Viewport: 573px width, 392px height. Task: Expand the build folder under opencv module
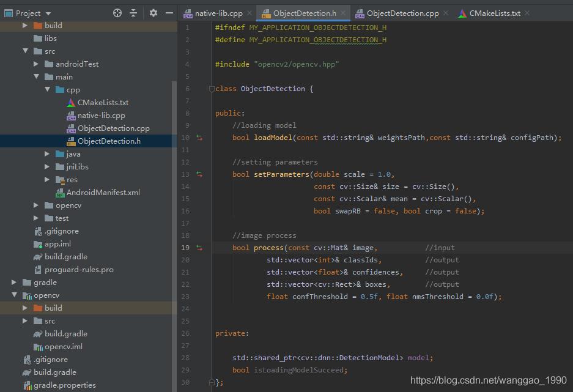25,308
